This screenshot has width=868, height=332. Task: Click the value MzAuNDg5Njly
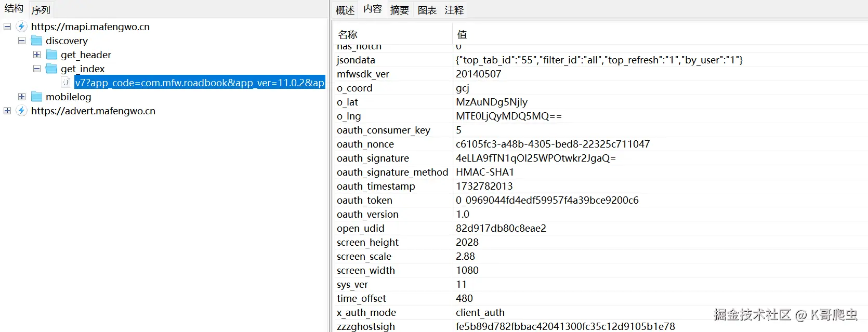pos(492,102)
